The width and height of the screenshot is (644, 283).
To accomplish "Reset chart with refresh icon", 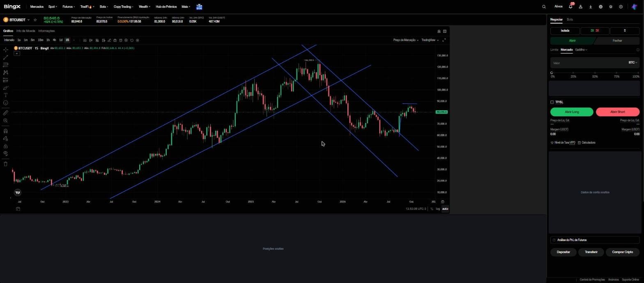I will pos(131,40).
